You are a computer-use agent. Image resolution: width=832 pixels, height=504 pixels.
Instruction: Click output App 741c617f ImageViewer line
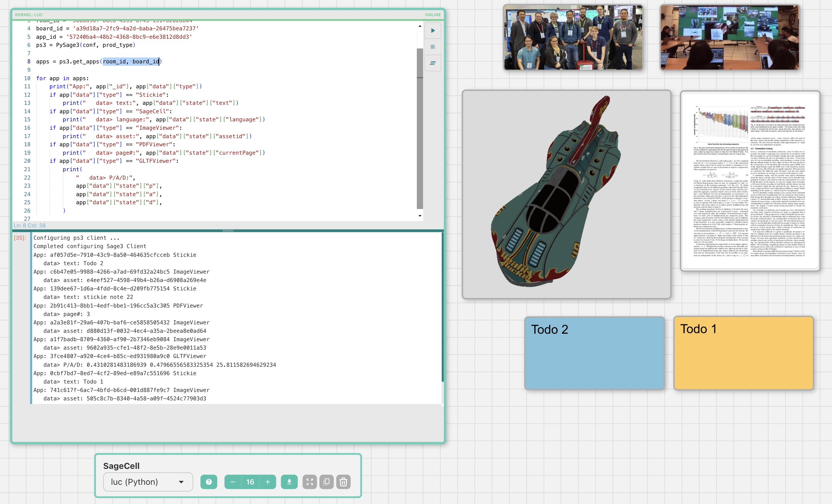click(x=122, y=390)
